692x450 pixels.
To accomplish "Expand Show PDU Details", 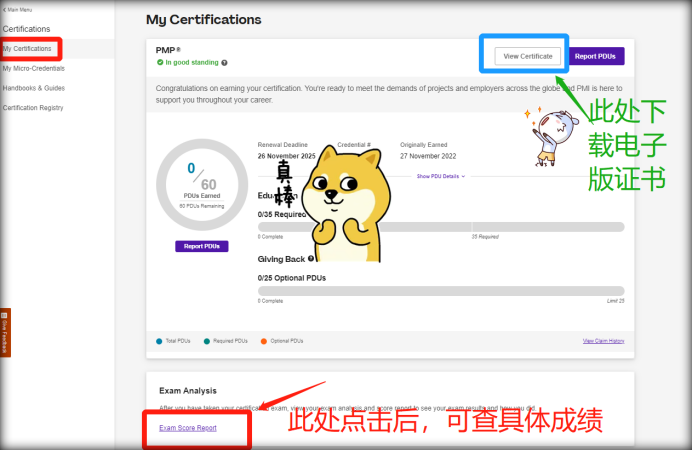I will [441, 176].
